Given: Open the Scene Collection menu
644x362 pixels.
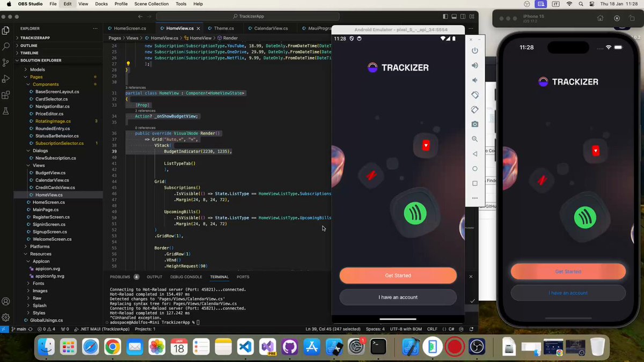Looking at the screenshot, I should 151,4.
